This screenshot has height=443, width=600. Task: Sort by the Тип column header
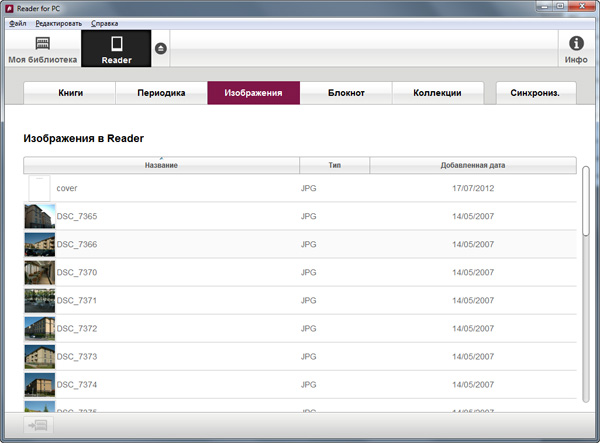tap(334, 165)
